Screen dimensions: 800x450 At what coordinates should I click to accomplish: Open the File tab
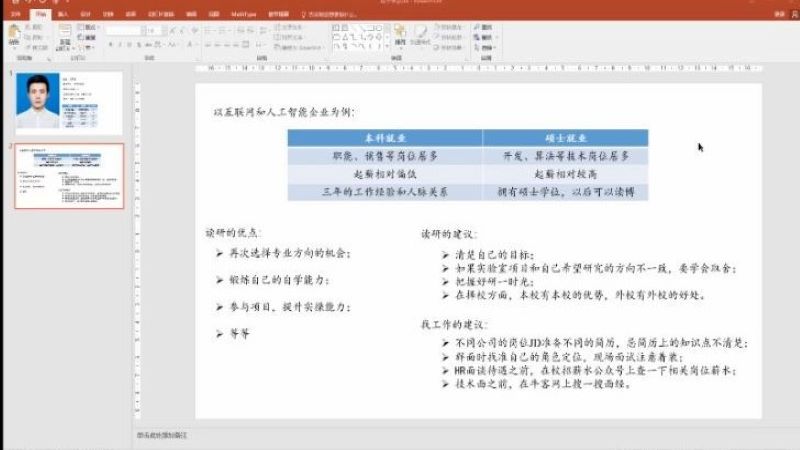[13, 16]
